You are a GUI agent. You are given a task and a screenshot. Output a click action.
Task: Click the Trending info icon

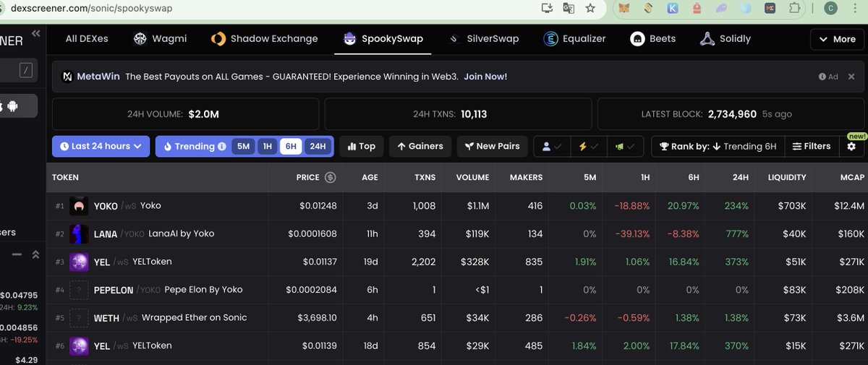(x=221, y=146)
